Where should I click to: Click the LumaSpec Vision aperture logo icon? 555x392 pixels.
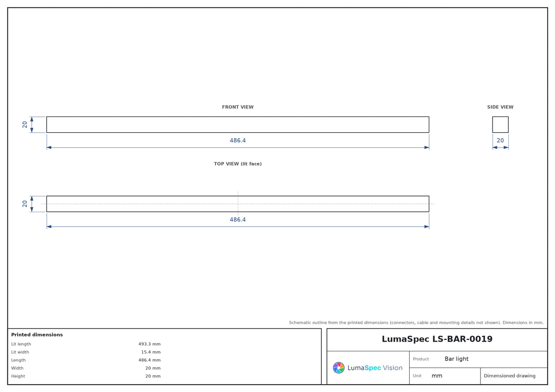[339, 368]
